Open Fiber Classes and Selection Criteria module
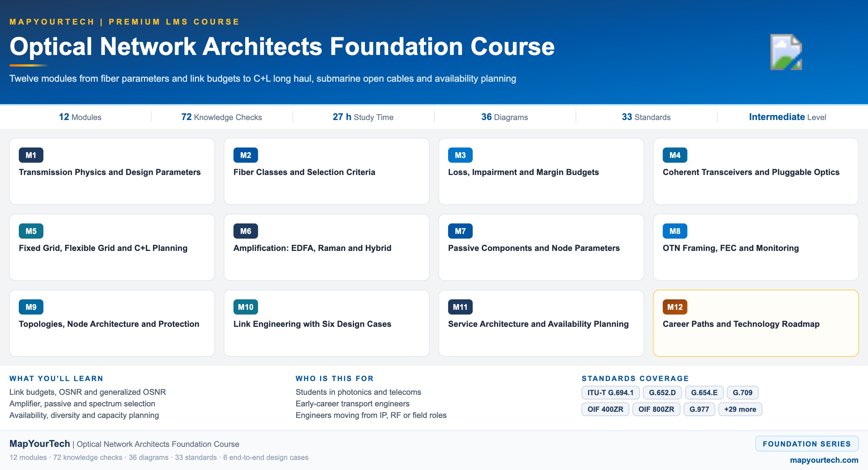Screen dimensions: 868x470 point(327,171)
